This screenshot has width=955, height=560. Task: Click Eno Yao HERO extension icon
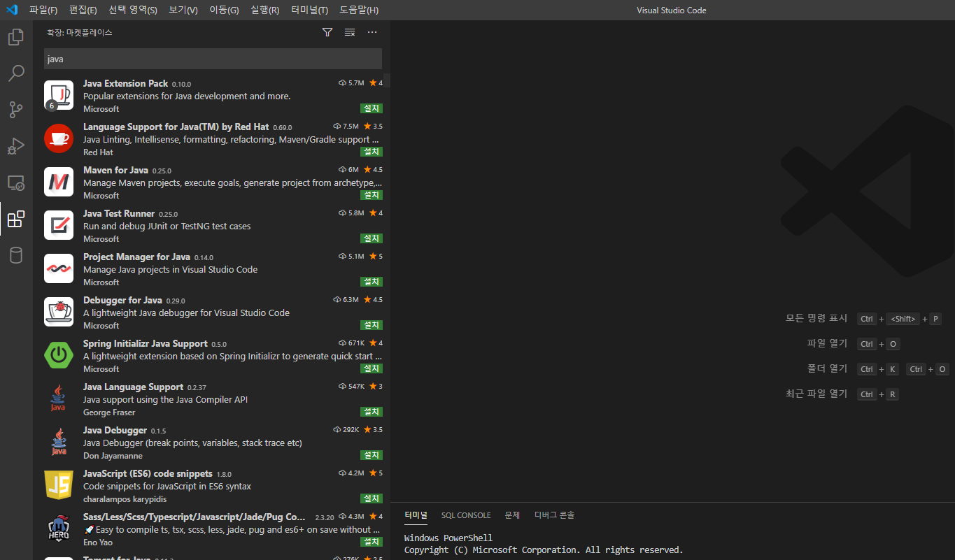coord(59,529)
